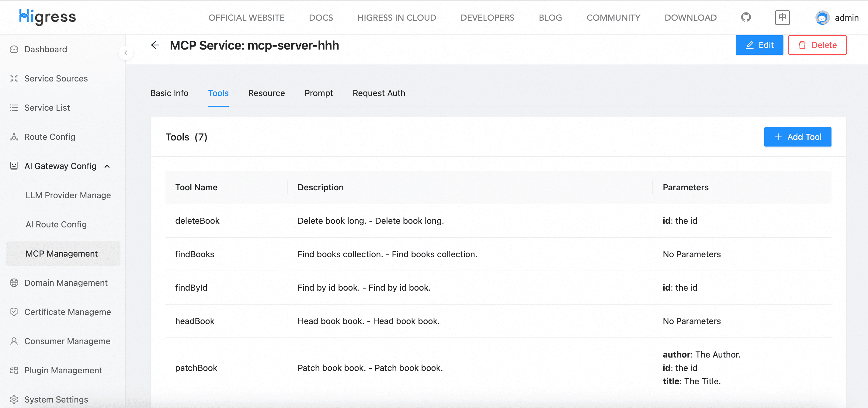Select the Tools tab
Viewport: 868px width, 408px height.
tap(218, 93)
